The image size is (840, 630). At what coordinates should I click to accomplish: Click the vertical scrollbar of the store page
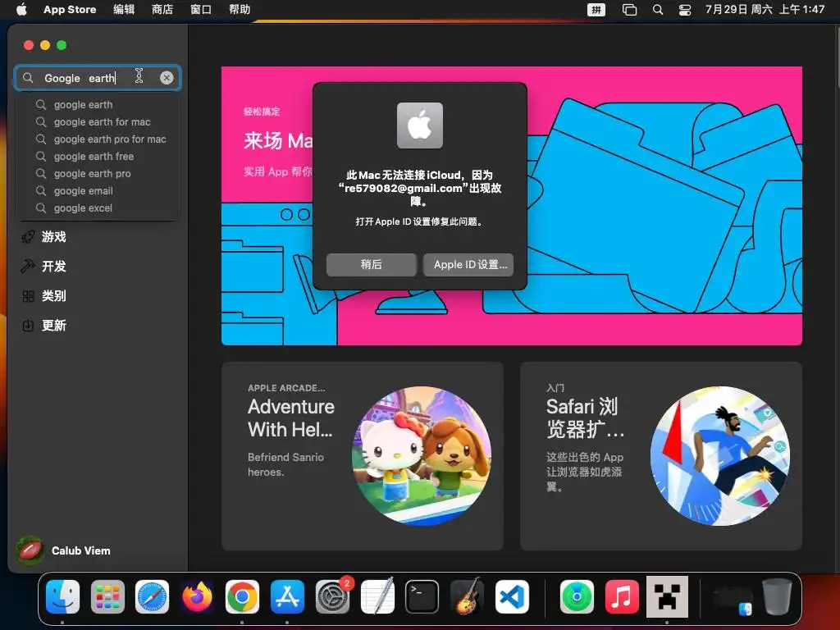click(837, 57)
